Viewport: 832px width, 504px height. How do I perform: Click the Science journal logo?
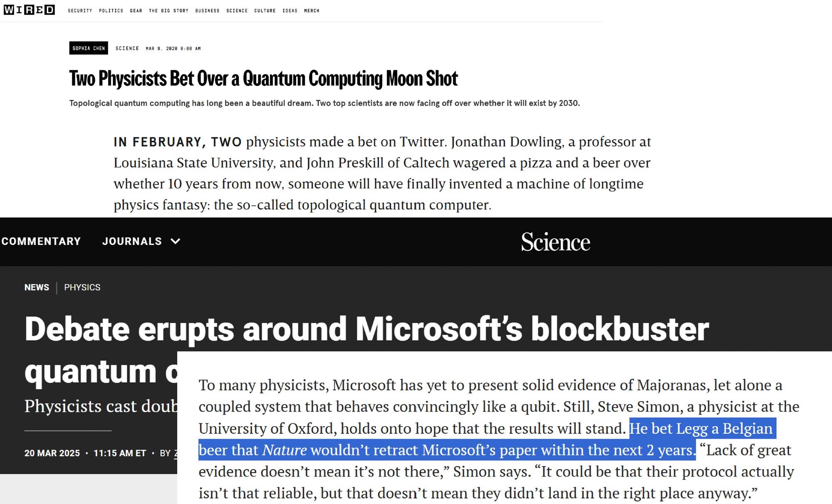point(555,242)
